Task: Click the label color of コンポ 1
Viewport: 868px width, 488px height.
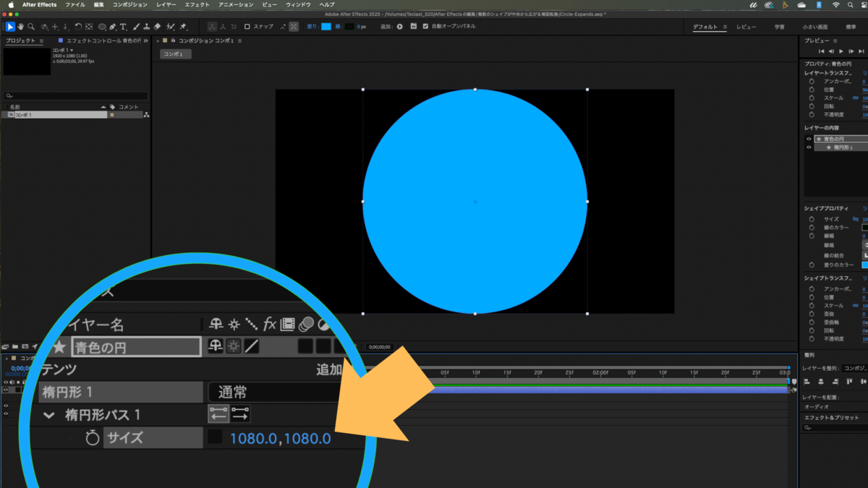Action: pyautogui.click(x=112, y=115)
